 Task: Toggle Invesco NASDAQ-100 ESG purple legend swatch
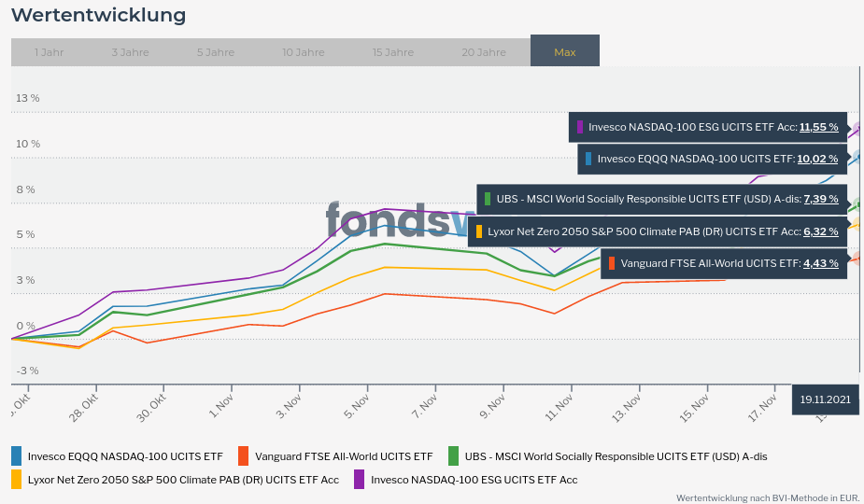click(359, 480)
